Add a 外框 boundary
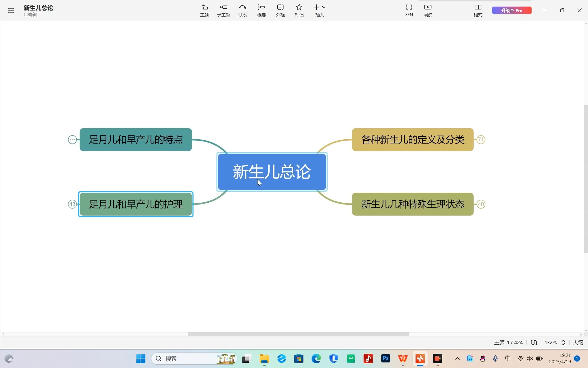Viewport: 588px width, 368px height. [x=280, y=11]
